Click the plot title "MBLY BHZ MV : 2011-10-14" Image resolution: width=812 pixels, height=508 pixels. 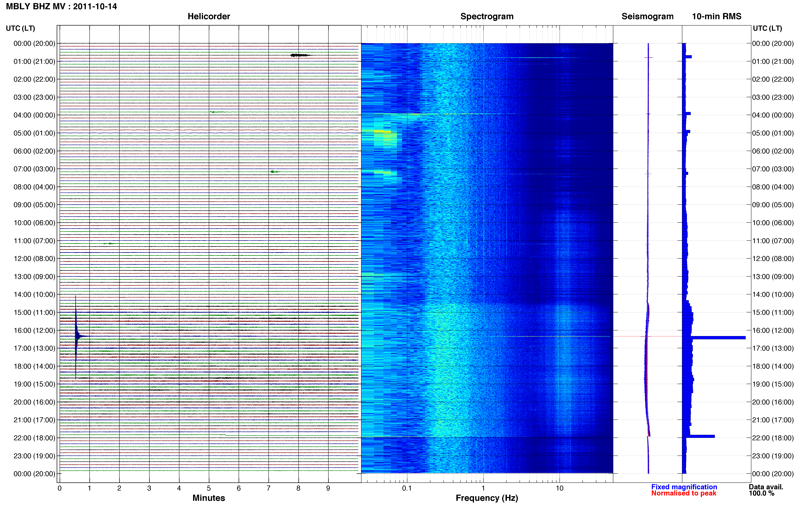61,6
